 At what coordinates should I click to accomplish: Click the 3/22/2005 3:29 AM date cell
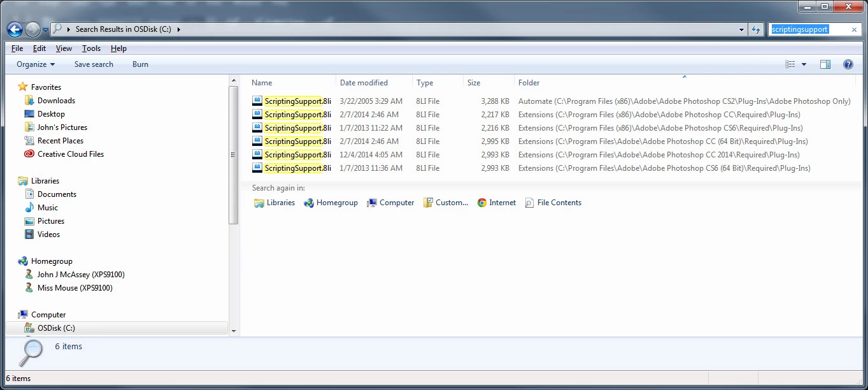(x=371, y=101)
